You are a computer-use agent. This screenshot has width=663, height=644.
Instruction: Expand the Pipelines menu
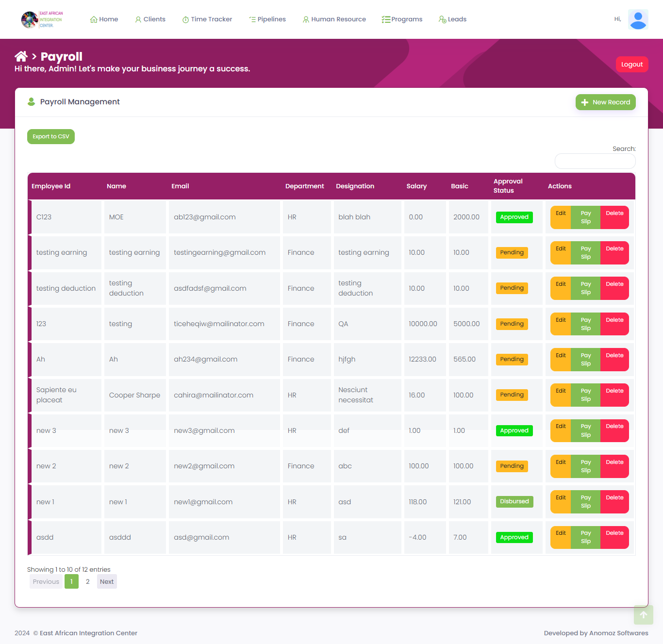coord(267,19)
